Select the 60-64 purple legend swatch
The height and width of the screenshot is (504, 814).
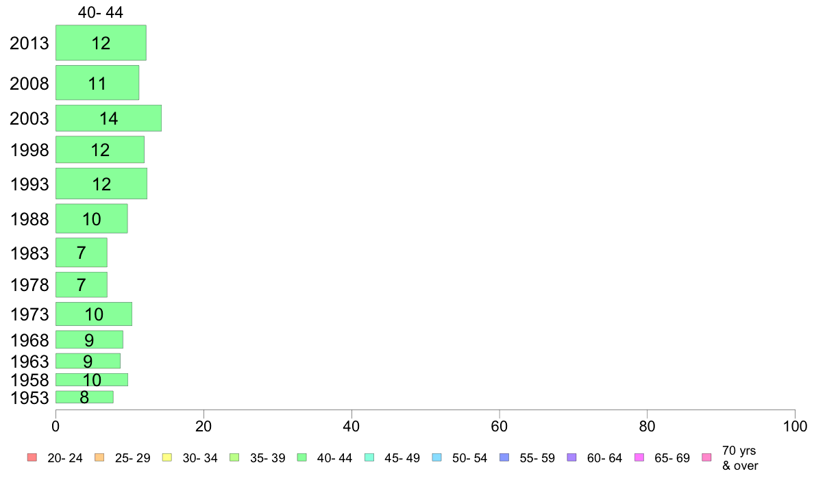pos(571,457)
